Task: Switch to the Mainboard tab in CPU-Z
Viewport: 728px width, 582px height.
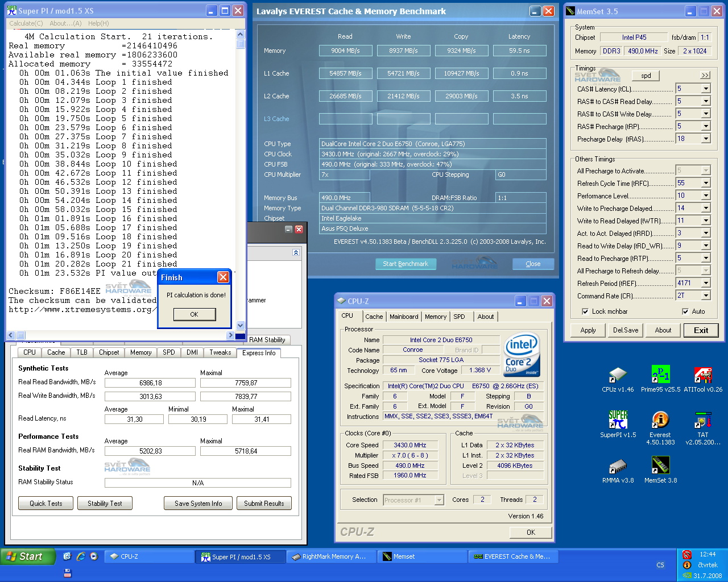Action: pos(404,317)
